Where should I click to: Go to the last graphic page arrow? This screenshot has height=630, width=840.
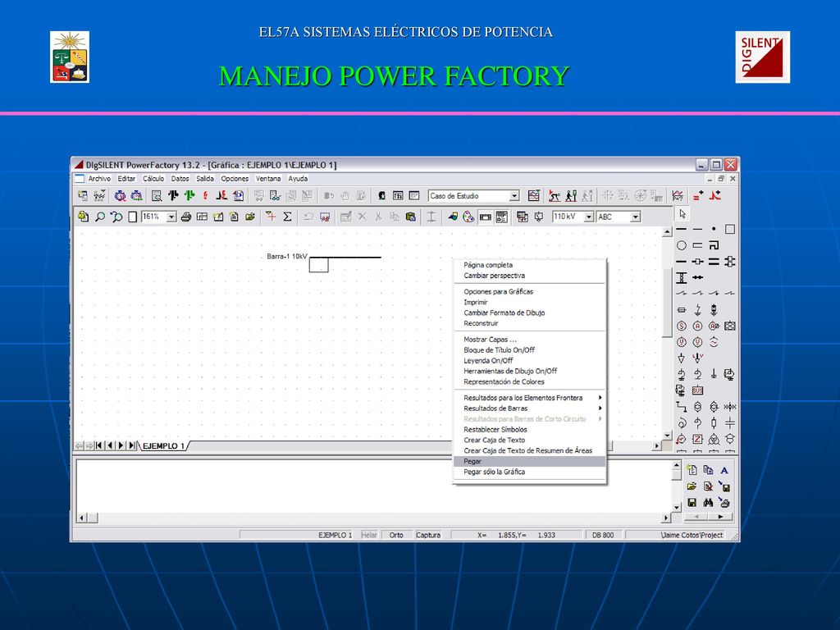[132, 445]
